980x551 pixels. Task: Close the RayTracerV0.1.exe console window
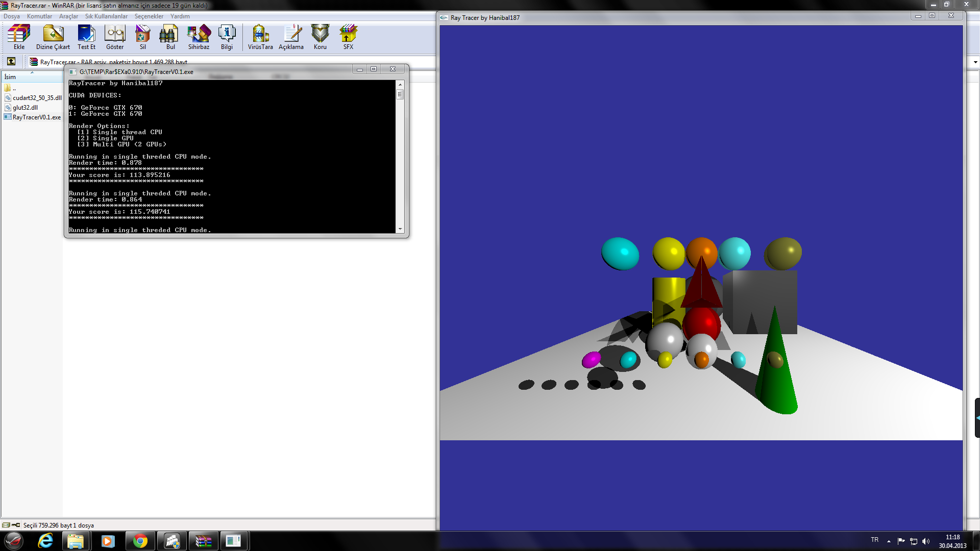[393, 69]
